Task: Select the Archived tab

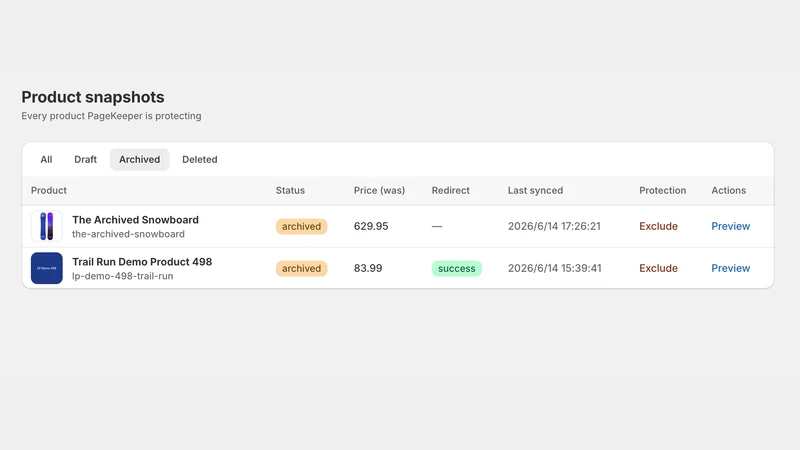Action: 139,159
